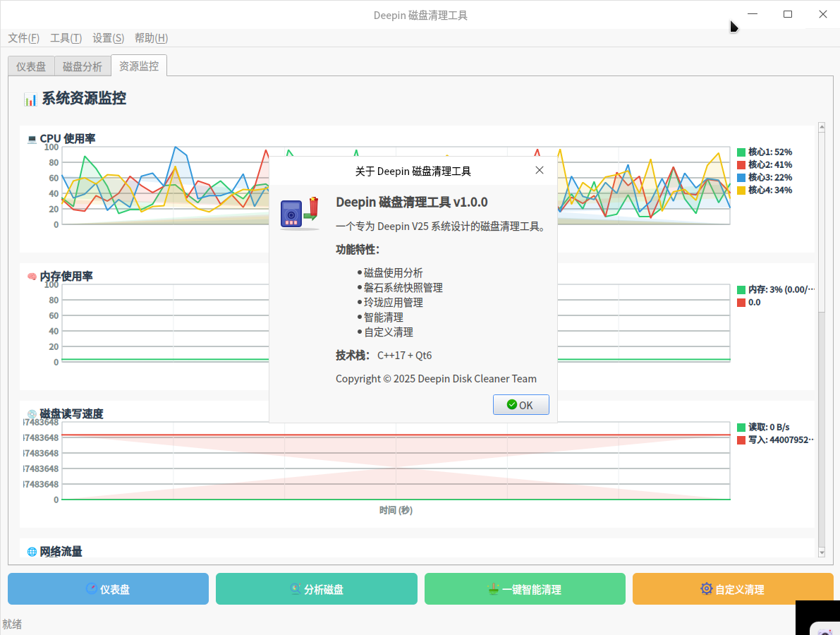
Task: Open the 帮助 menu
Action: click(150, 37)
